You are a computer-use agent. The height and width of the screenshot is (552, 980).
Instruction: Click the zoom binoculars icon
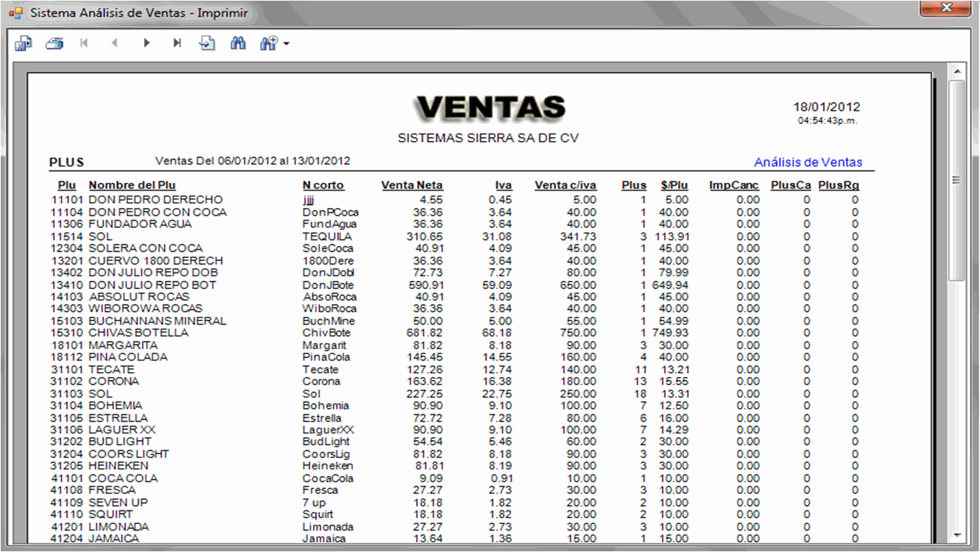(x=269, y=44)
